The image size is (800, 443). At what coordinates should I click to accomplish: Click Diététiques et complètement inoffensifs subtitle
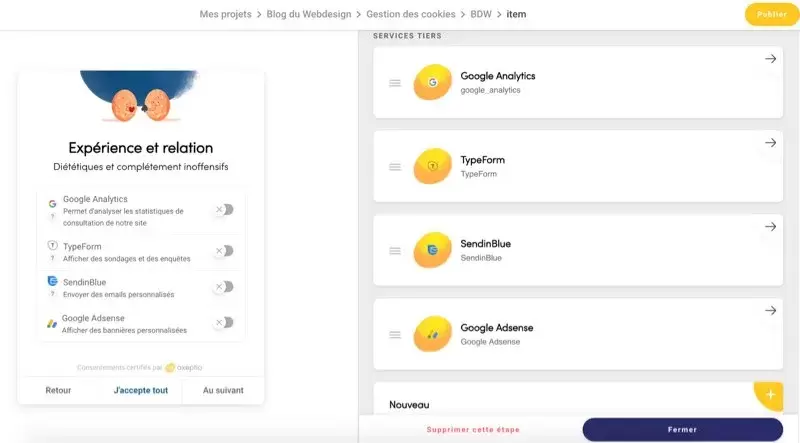pos(141,167)
